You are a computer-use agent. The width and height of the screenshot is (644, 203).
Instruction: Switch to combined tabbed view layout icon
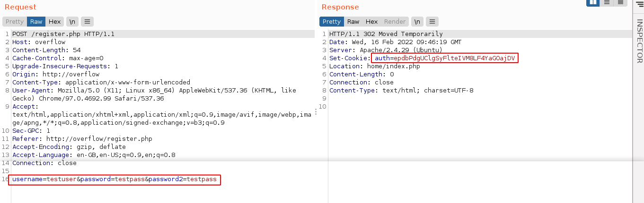(620, 2)
